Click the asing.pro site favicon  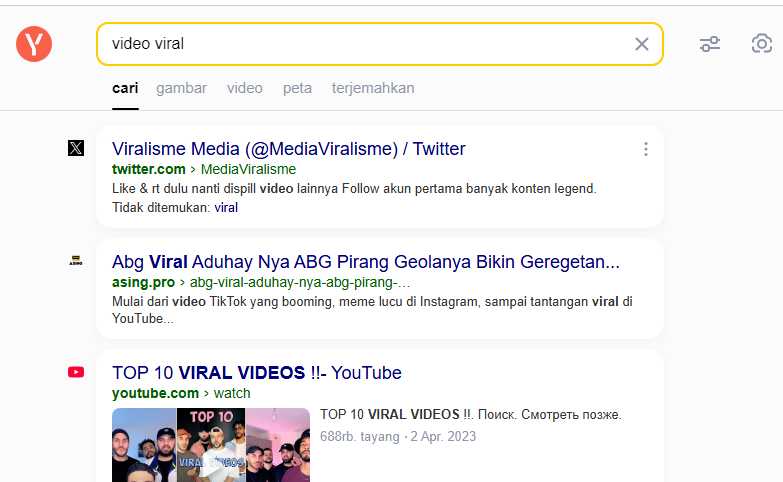pyautogui.click(x=76, y=260)
